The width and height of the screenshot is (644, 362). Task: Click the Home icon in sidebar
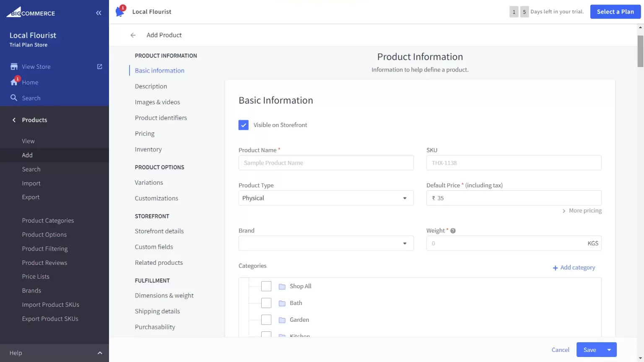tap(14, 82)
